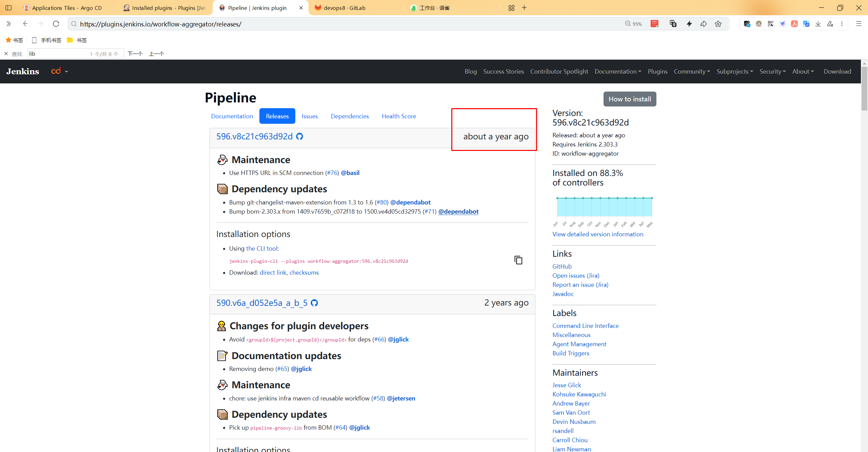Open the translate icon in address bar
The height and width of the screenshot is (452, 868).
[x=673, y=24]
